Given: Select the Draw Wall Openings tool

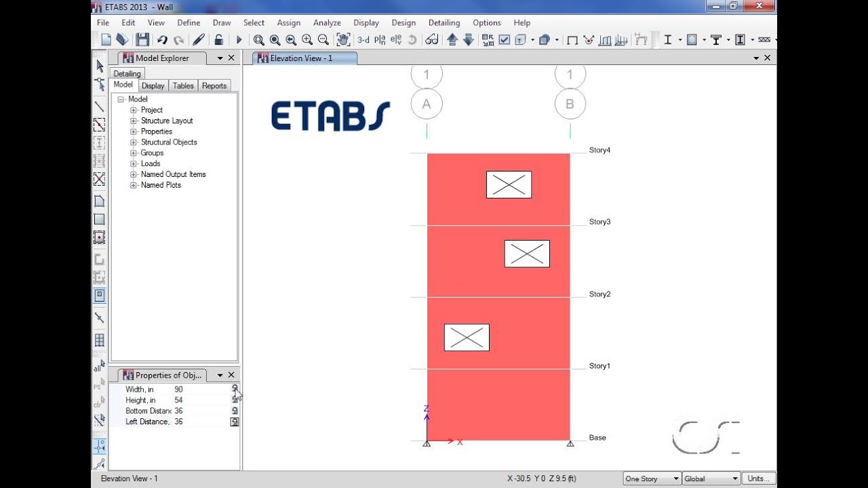Looking at the screenshot, I should pyautogui.click(x=100, y=296).
